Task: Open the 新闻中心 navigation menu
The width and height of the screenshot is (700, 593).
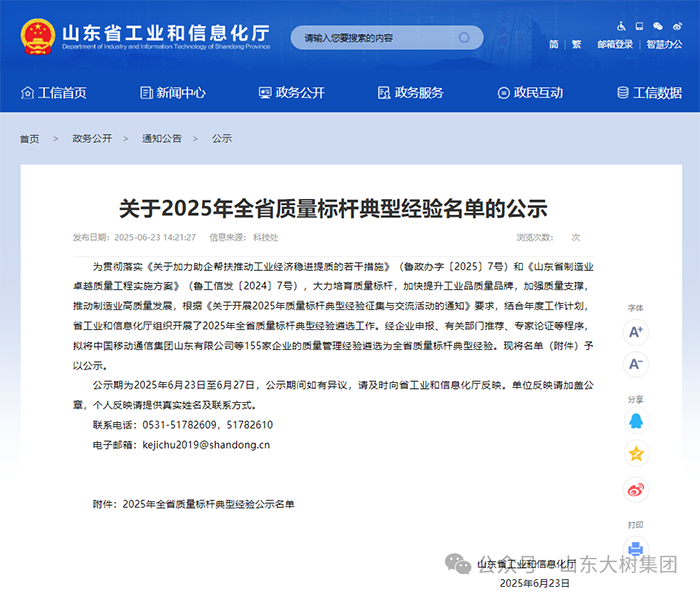Action: [x=171, y=93]
